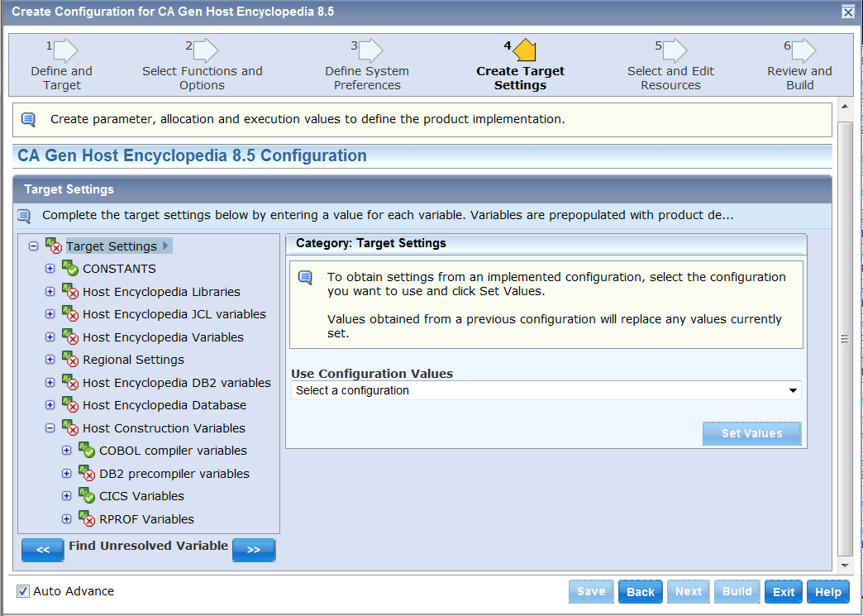Click the Host Construction Variables status icon
This screenshot has width=863, height=616.
[70, 427]
